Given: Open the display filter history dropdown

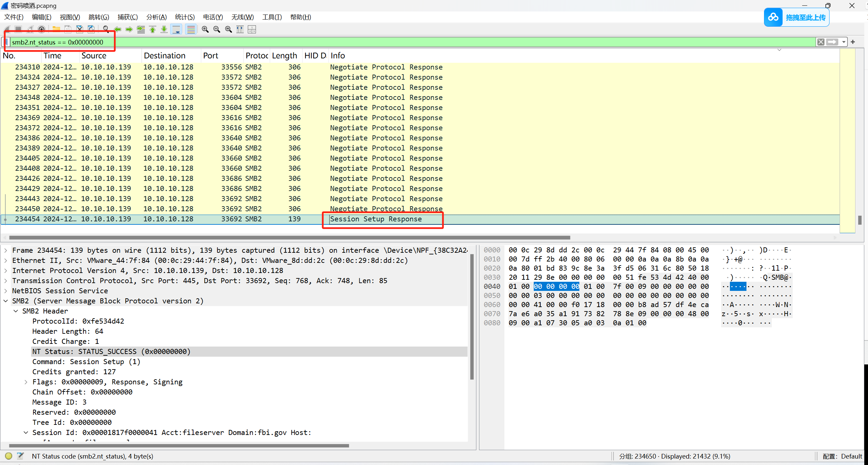Looking at the screenshot, I should 844,42.
